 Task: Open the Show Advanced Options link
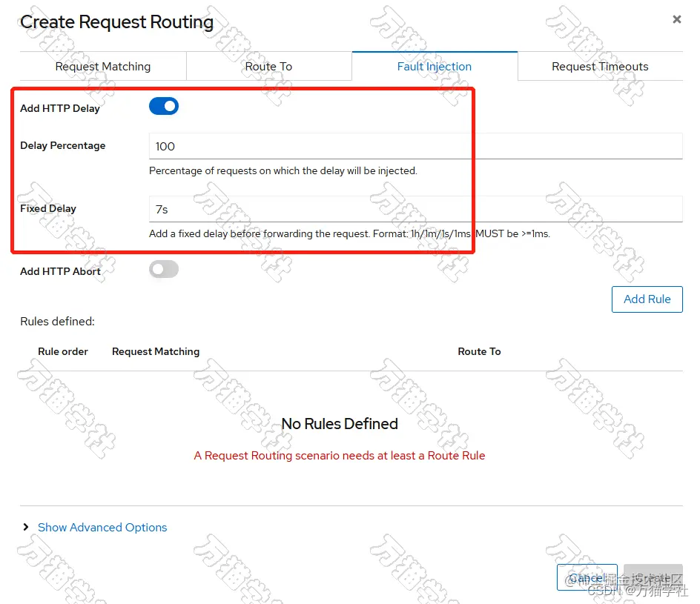[102, 527]
